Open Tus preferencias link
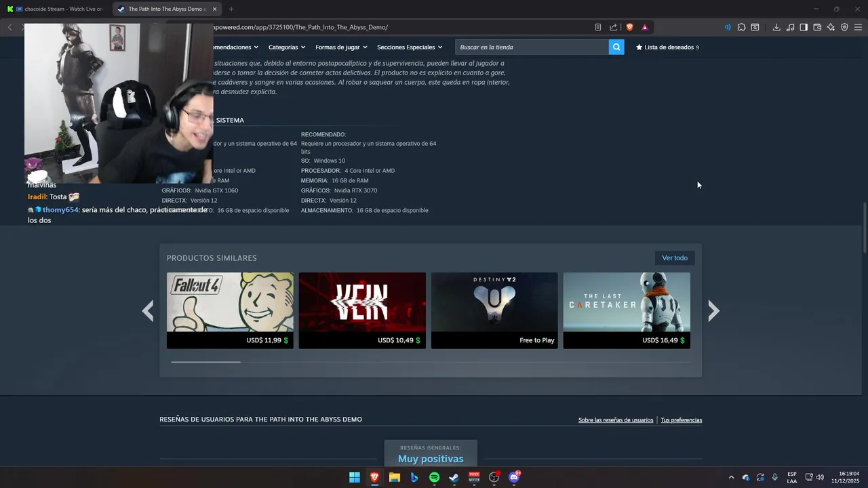This screenshot has height=488, width=868. click(682, 420)
